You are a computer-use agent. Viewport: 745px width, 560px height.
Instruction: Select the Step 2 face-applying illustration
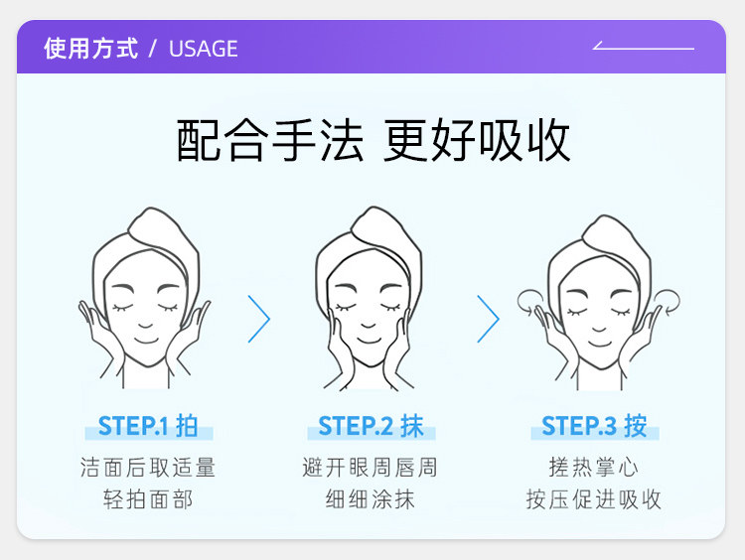369,299
